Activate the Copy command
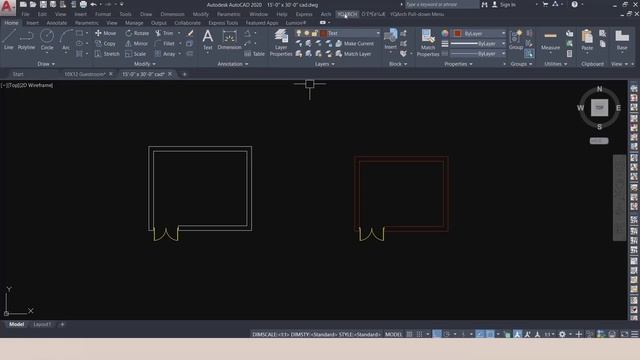 [106, 43]
